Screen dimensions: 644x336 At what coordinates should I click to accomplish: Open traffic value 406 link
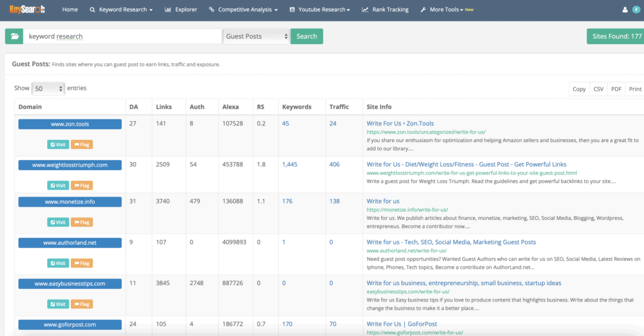(335, 165)
